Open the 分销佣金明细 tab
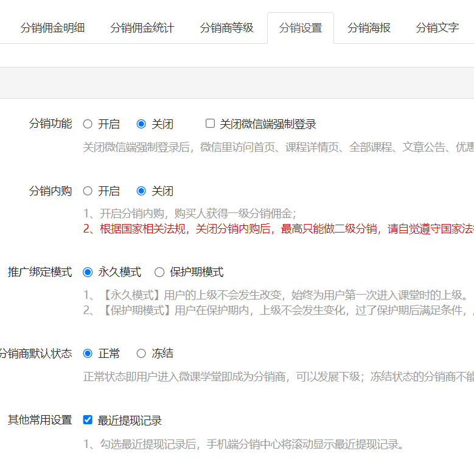Viewport: 474px width, 476px height. (52, 28)
